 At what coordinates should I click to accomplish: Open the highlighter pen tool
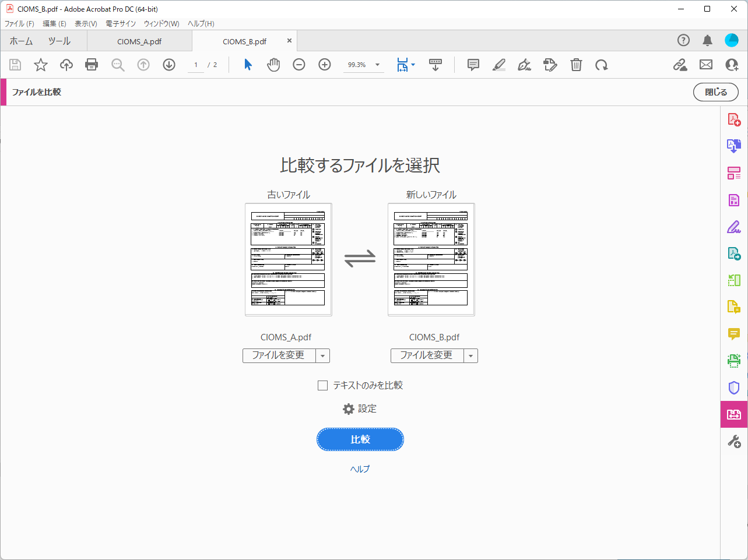point(499,65)
